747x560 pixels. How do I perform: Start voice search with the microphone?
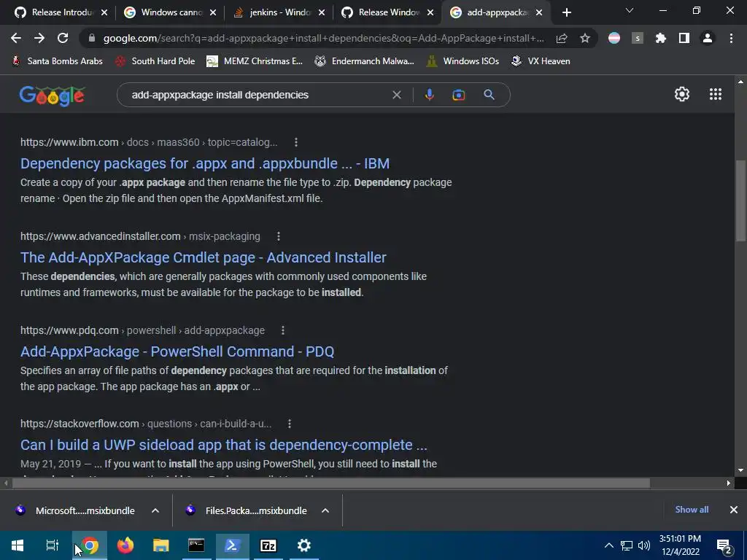(429, 95)
